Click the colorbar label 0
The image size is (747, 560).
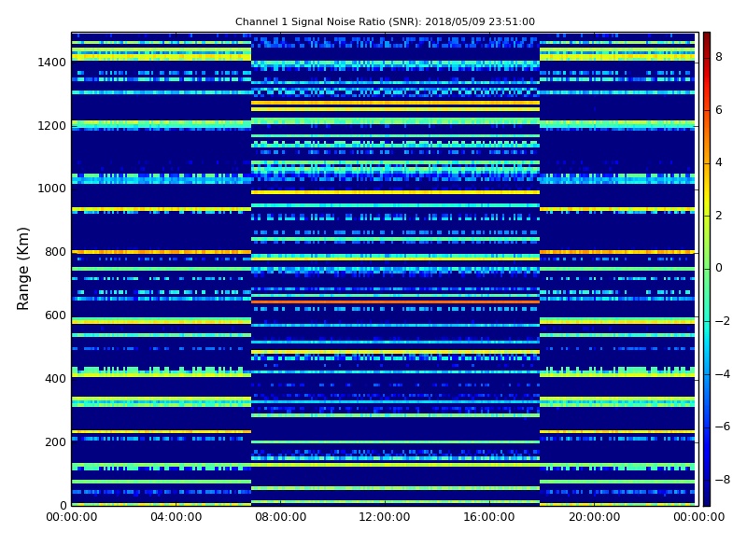719,268
